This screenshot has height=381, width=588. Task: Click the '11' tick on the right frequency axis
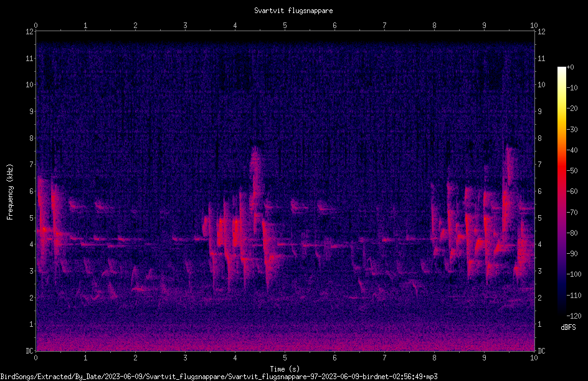pyautogui.click(x=541, y=58)
